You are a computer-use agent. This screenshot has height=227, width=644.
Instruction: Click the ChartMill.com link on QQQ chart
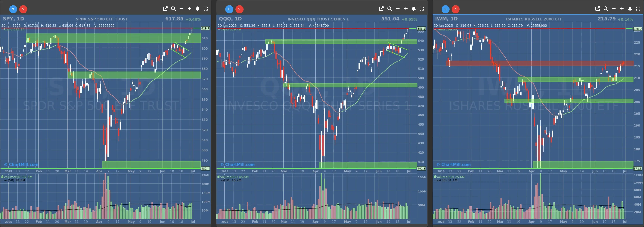pos(238,164)
